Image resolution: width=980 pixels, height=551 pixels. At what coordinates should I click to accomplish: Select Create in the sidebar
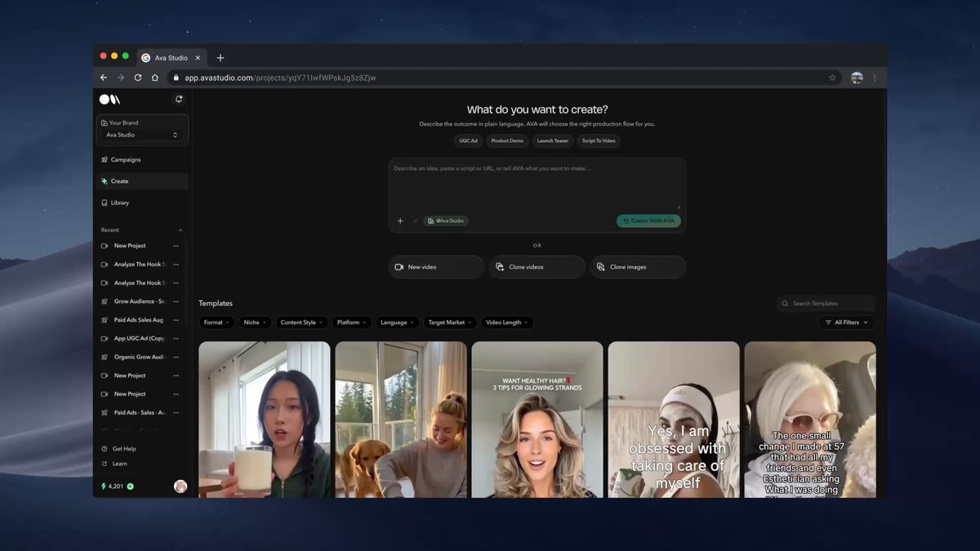point(142,181)
